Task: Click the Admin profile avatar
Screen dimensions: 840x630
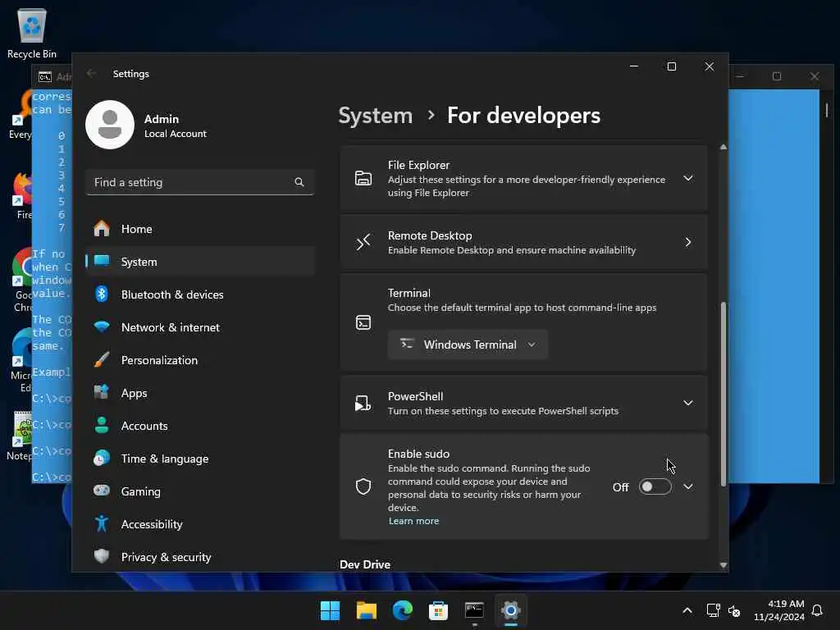Action: (x=110, y=125)
